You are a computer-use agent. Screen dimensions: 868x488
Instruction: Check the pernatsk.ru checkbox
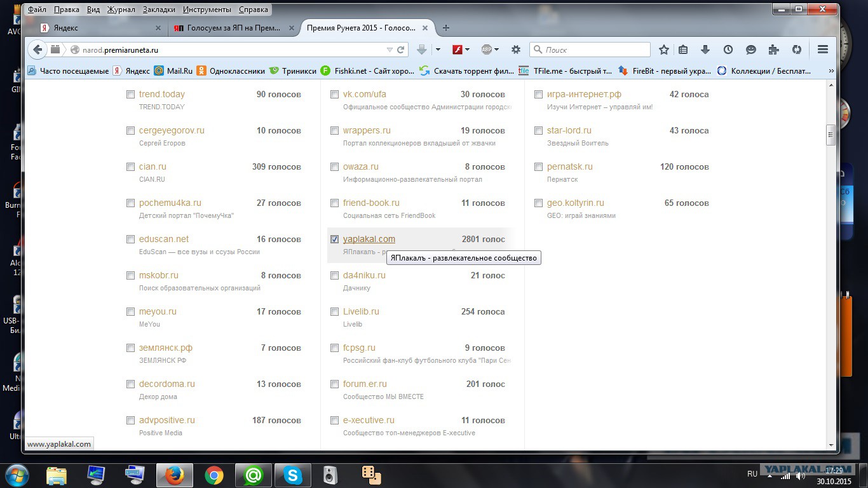pos(538,167)
